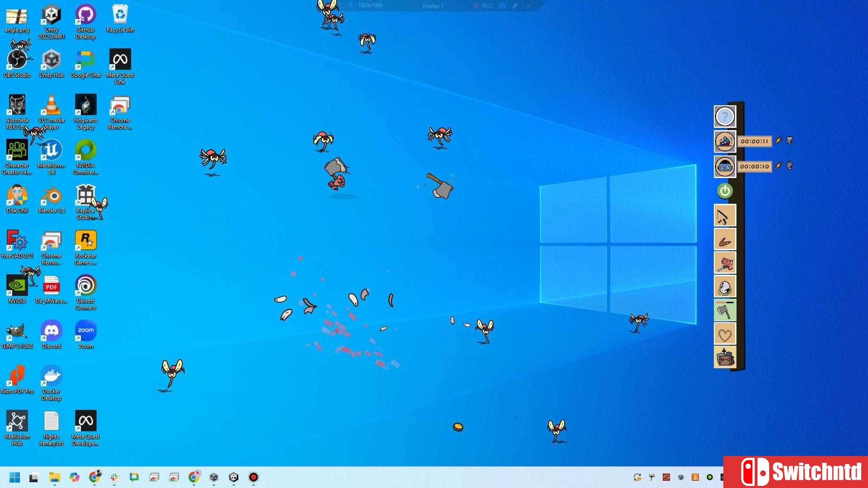Image resolution: width=868 pixels, height=488 pixels.
Task: Open File Explorer from the taskbar
Action: coord(54,477)
